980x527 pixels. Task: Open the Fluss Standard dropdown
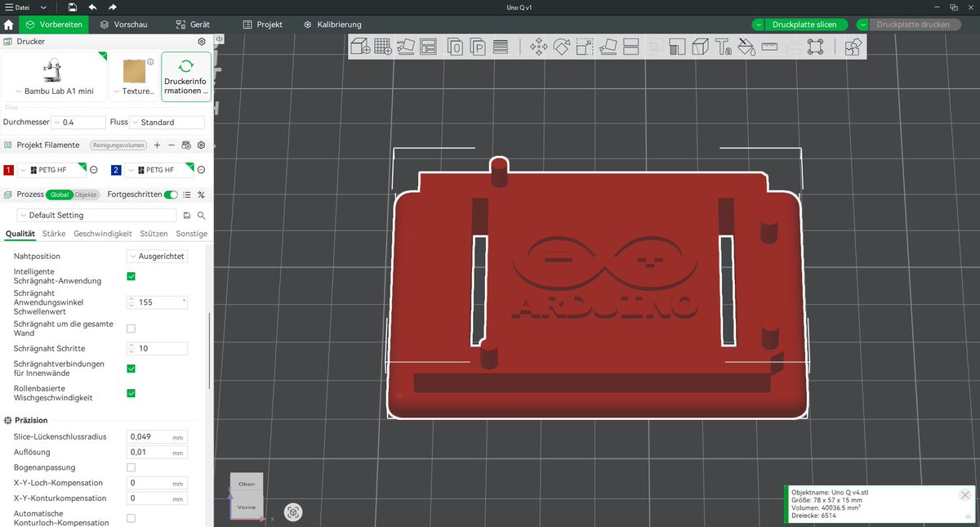coord(168,123)
